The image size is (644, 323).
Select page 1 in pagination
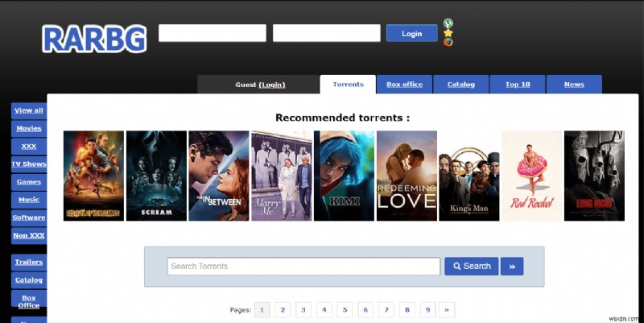pyautogui.click(x=262, y=310)
